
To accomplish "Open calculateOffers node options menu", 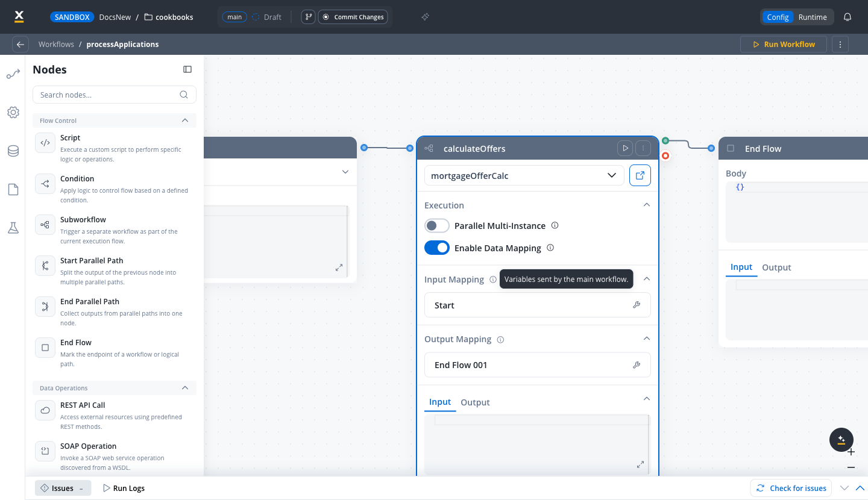I will coord(643,148).
